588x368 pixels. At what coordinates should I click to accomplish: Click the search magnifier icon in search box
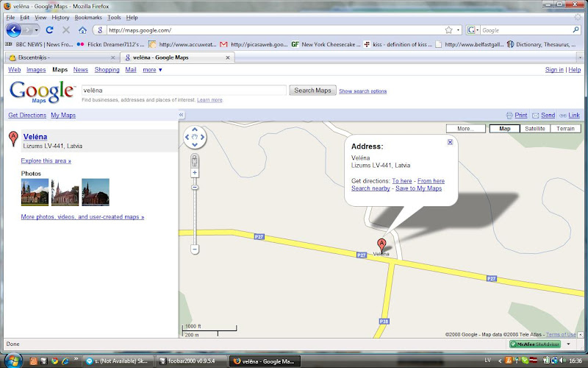point(576,29)
